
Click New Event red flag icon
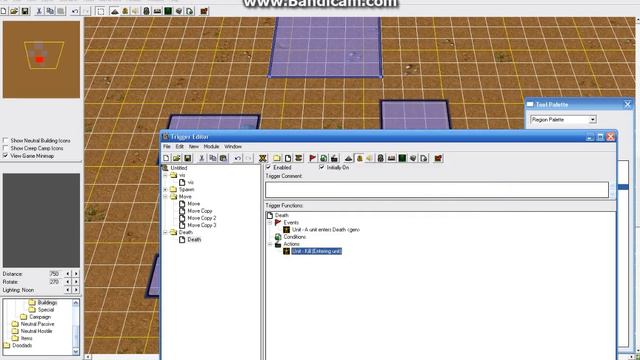click(x=313, y=158)
